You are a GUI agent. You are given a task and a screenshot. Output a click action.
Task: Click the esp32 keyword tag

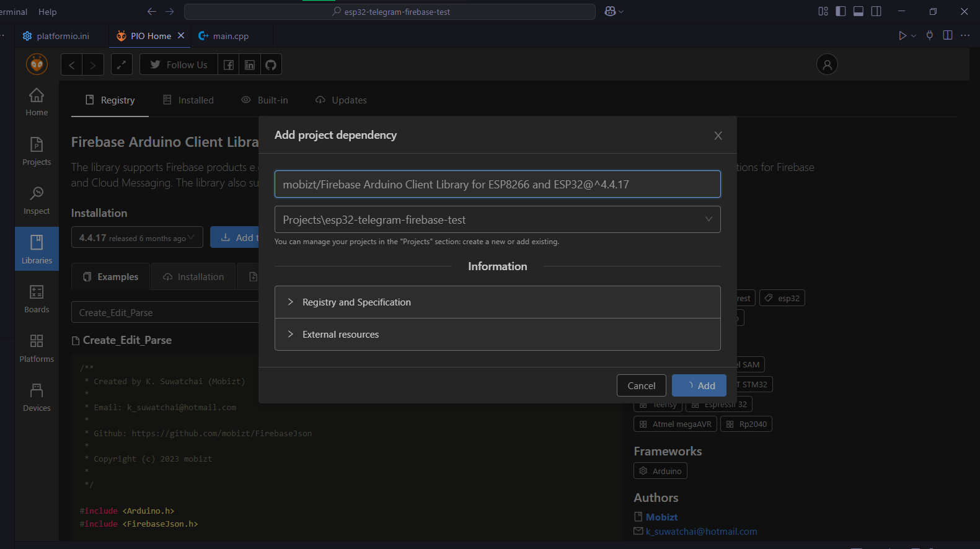pos(782,298)
